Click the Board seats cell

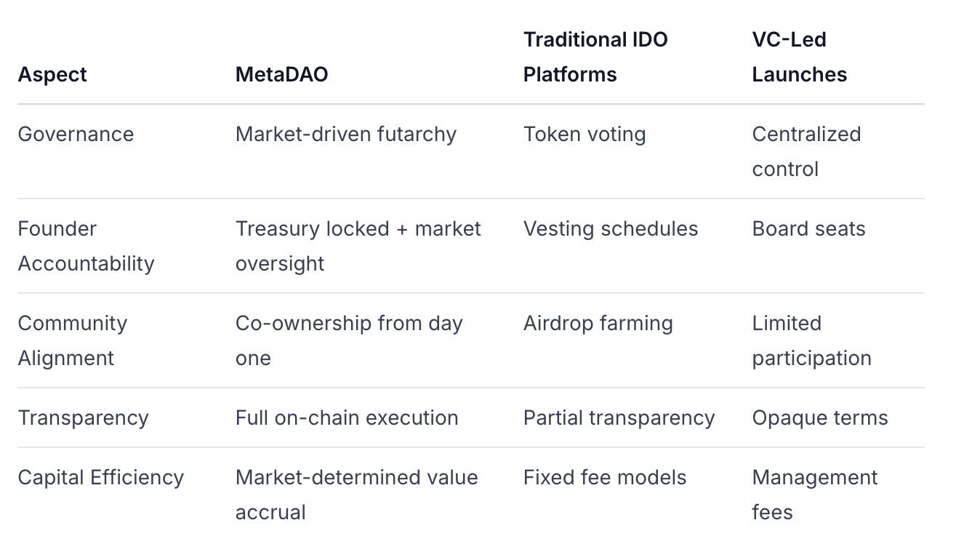(808, 229)
